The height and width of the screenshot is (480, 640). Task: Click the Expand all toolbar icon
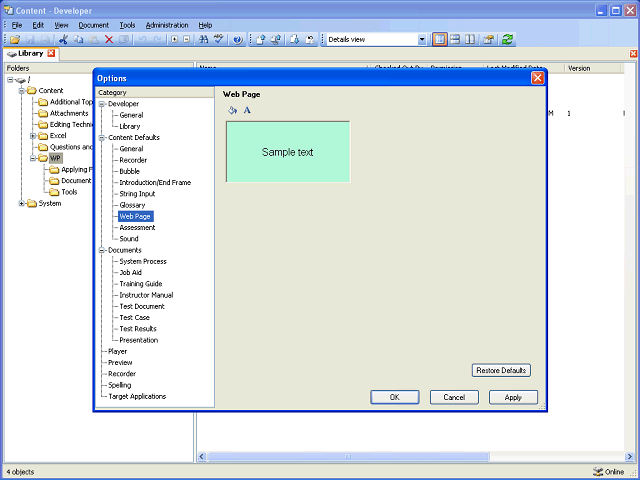[175, 40]
